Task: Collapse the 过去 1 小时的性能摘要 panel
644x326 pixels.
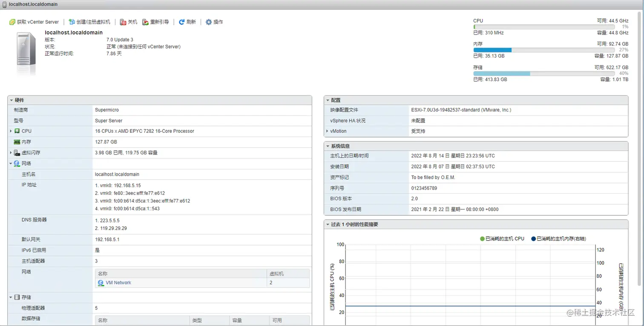Action: click(x=328, y=224)
